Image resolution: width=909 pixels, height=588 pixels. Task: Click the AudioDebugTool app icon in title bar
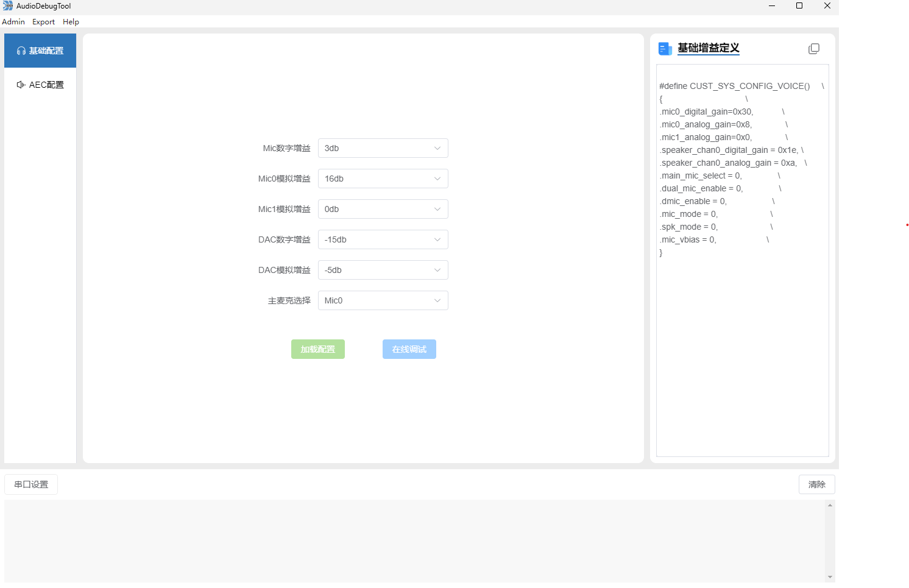pos(7,6)
